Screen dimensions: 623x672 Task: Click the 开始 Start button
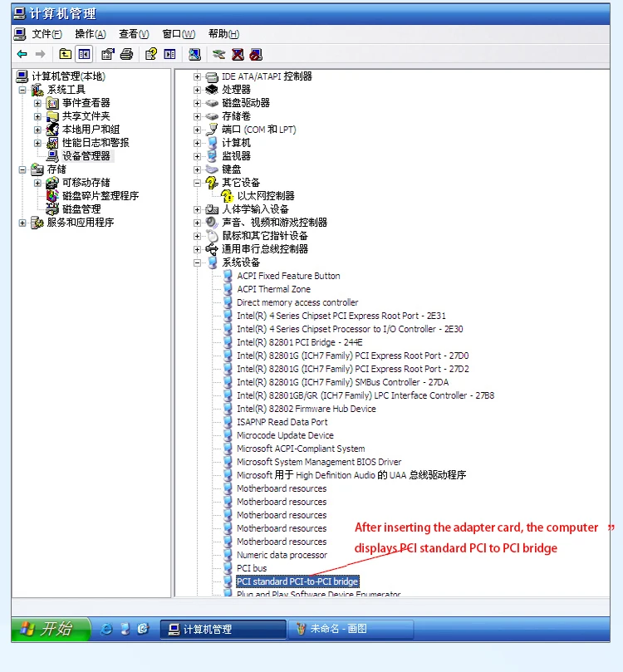tap(51, 629)
